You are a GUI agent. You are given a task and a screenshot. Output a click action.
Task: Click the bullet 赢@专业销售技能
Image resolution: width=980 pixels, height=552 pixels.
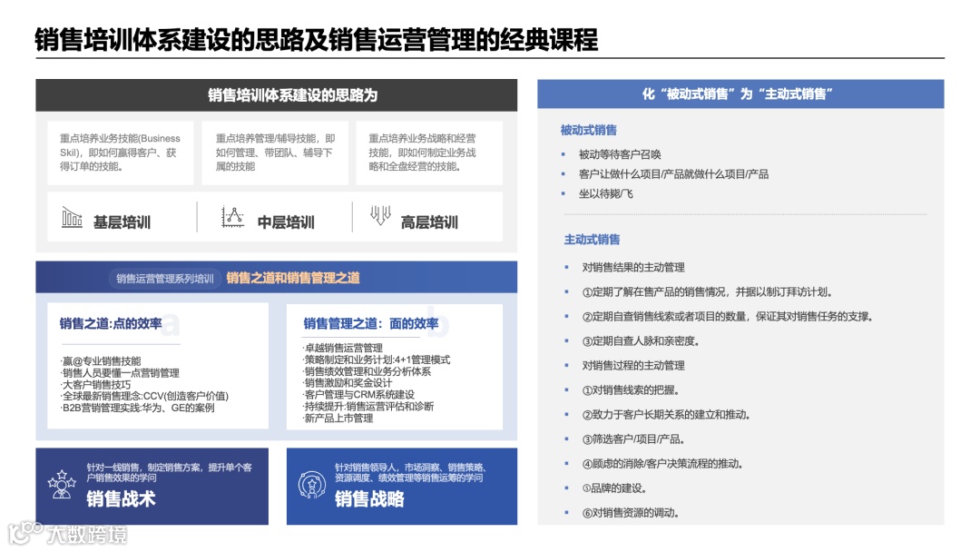point(102,361)
